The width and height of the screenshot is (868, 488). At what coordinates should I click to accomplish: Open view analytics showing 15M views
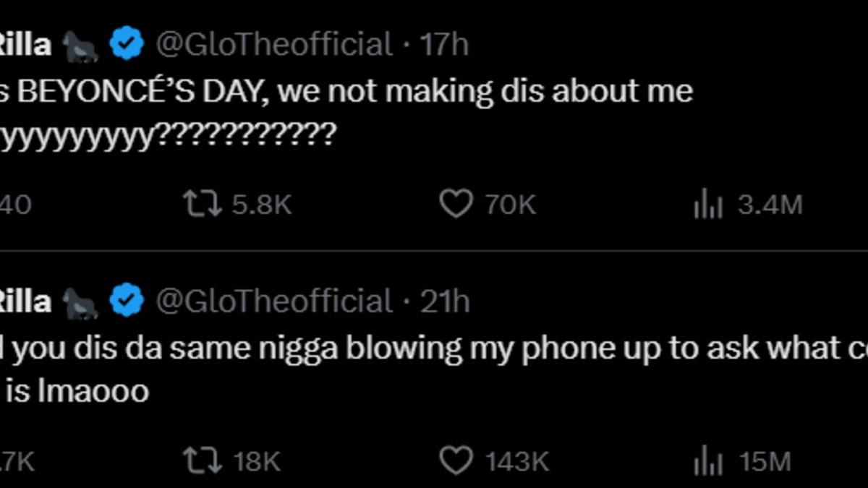pos(709,462)
